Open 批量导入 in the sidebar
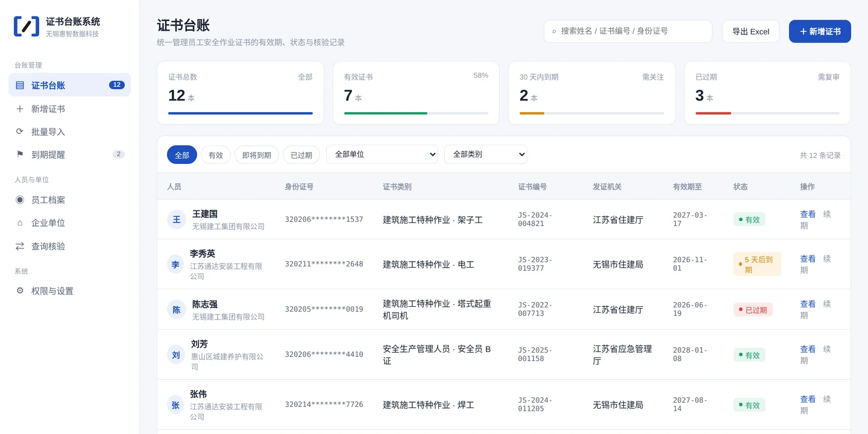This screenshot has height=434, width=868. (69, 131)
